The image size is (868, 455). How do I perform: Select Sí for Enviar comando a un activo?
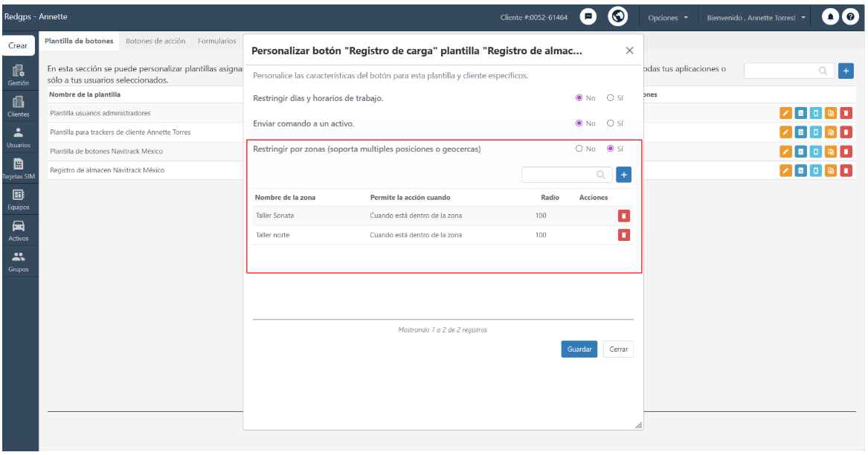[610, 123]
